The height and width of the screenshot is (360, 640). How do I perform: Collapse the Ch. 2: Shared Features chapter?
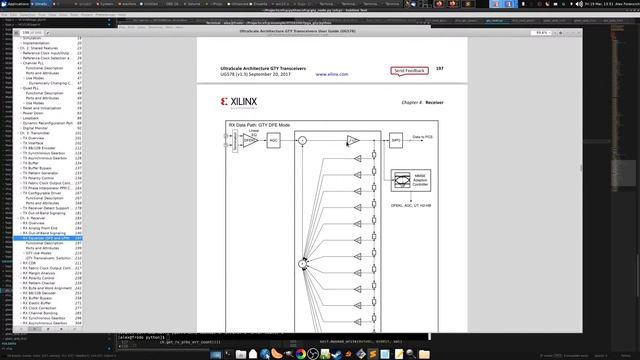coord(18,48)
